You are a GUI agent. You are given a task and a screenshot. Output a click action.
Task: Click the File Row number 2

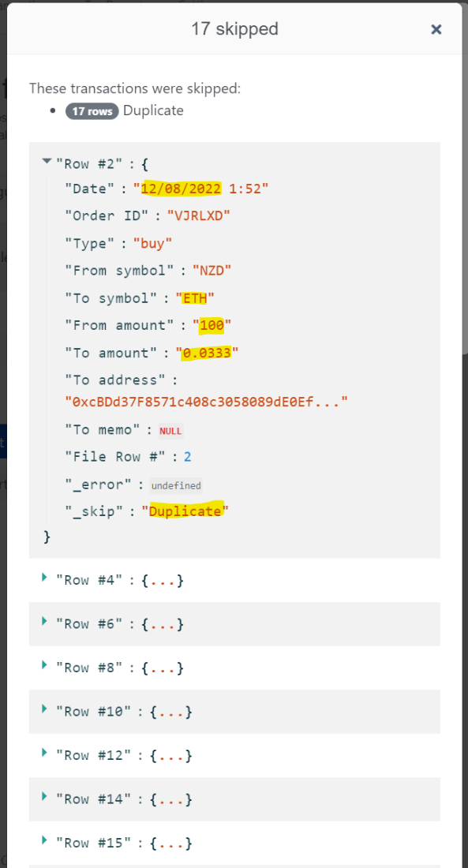coord(188,457)
